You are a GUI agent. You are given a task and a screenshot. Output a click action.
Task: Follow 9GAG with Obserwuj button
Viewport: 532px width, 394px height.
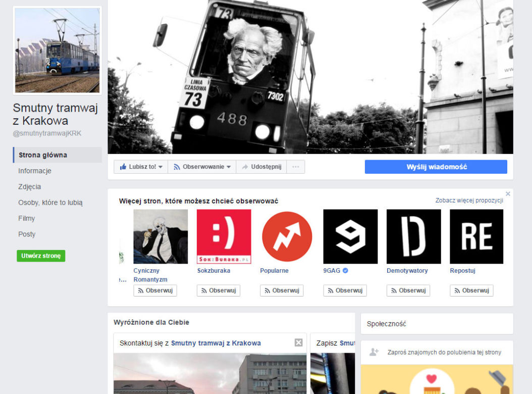point(345,290)
